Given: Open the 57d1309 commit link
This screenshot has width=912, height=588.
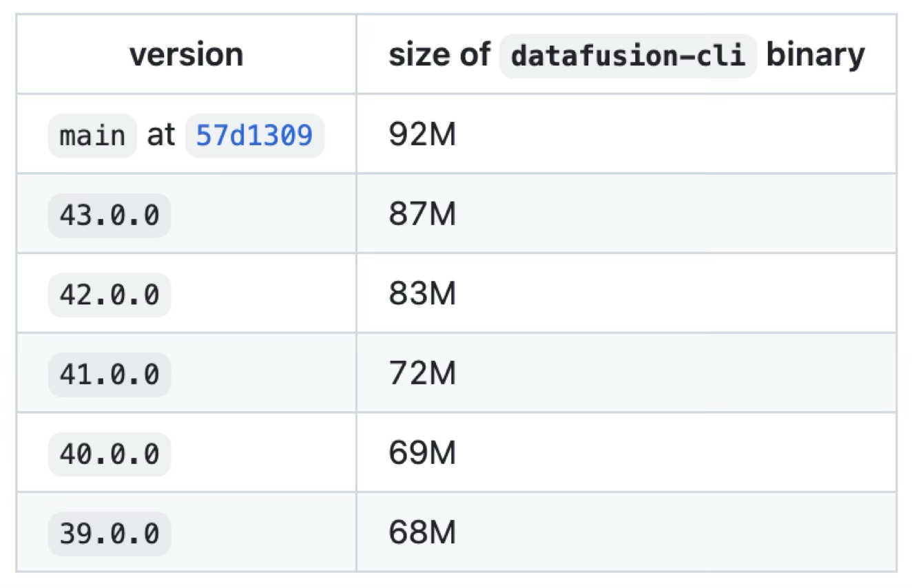Looking at the screenshot, I should point(254,136).
